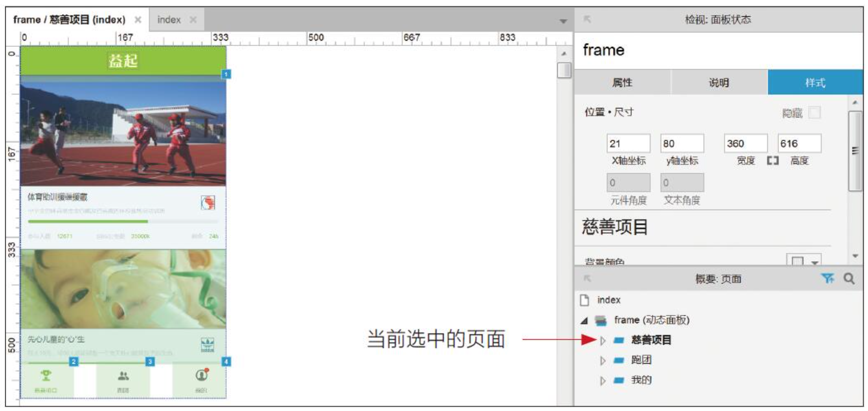The width and height of the screenshot is (868, 411).
Task: Select the 跑团 state row
Action: (x=641, y=360)
